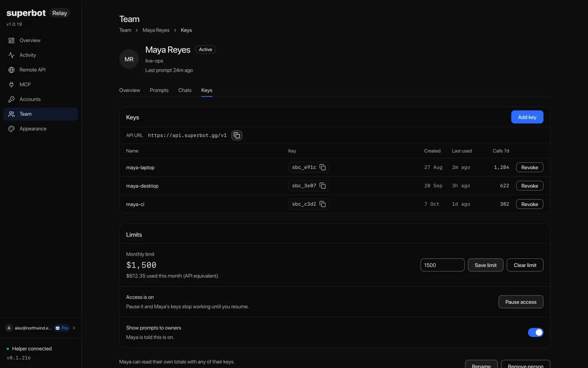Click the Team people icon
The image size is (588, 368).
coord(11,114)
